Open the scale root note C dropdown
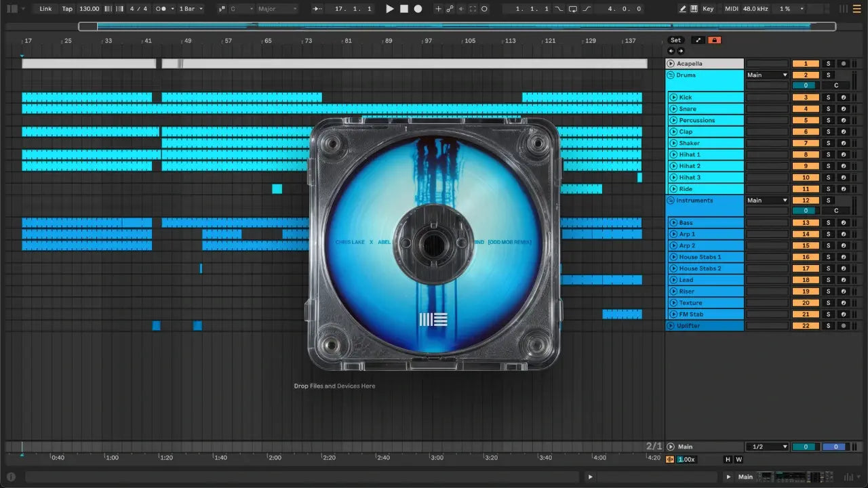Image resolution: width=868 pixels, height=488 pixels. point(241,9)
